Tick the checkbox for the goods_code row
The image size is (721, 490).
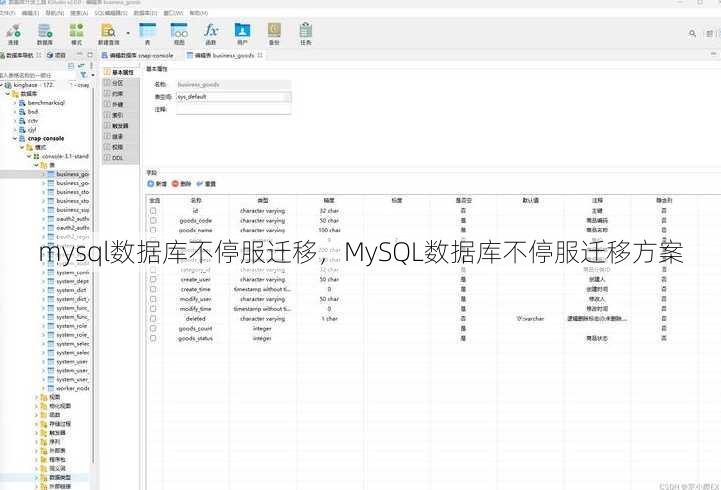(x=153, y=220)
